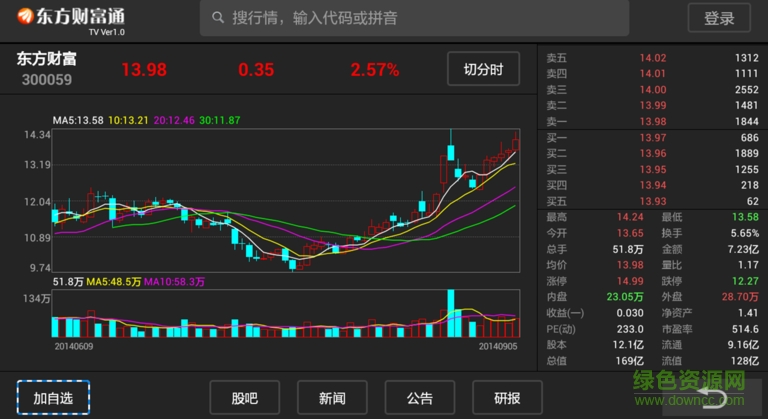This screenshot has height=419, width=768.
Task: Click chart end date 20140905
Action: [498, 346]
